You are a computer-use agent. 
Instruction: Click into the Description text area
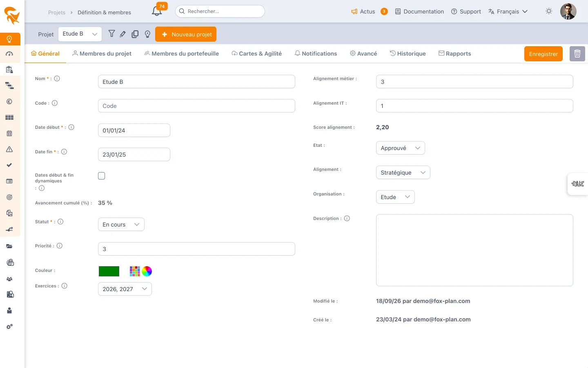point(474,250)
